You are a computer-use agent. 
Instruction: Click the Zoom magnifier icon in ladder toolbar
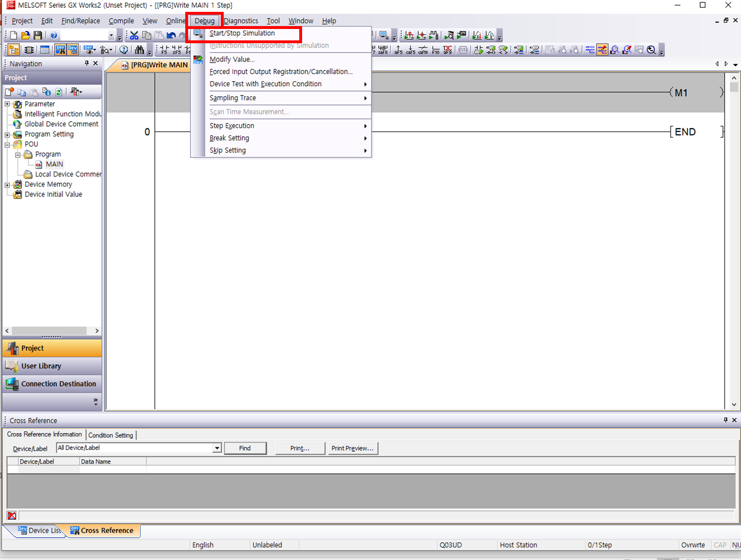651,50
